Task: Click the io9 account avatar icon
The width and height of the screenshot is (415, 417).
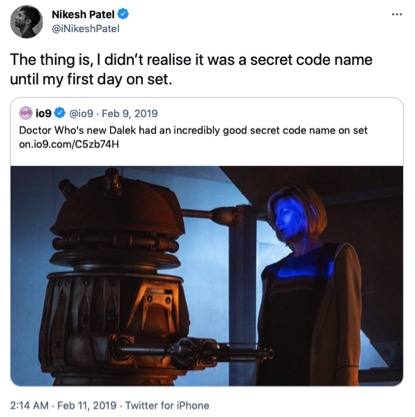Action: pos(26,113)
